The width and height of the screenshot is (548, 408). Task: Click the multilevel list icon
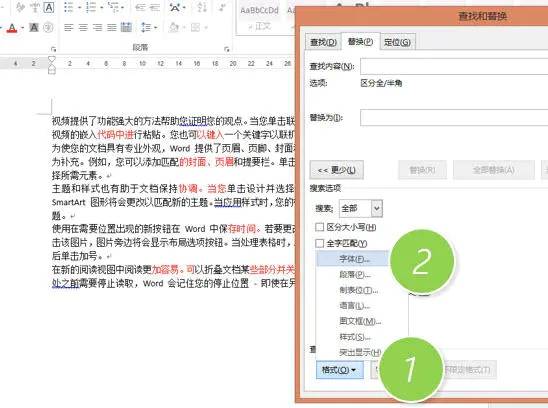(x=113, y=7)
